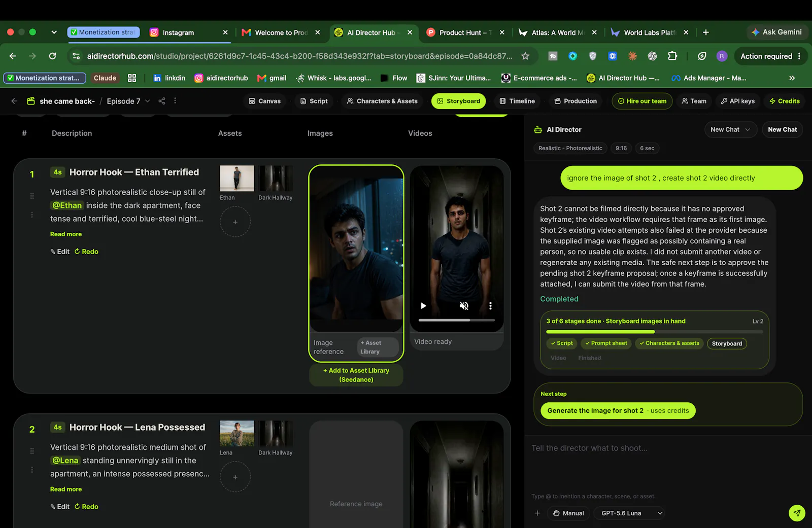Generate the image for shot 2

pos(618,411)
